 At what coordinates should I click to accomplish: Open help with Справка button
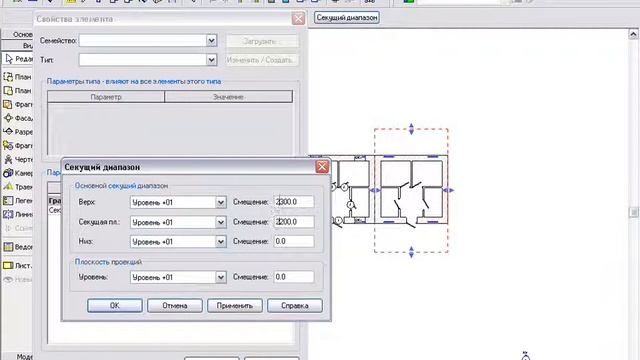click(x=295, y=305)
